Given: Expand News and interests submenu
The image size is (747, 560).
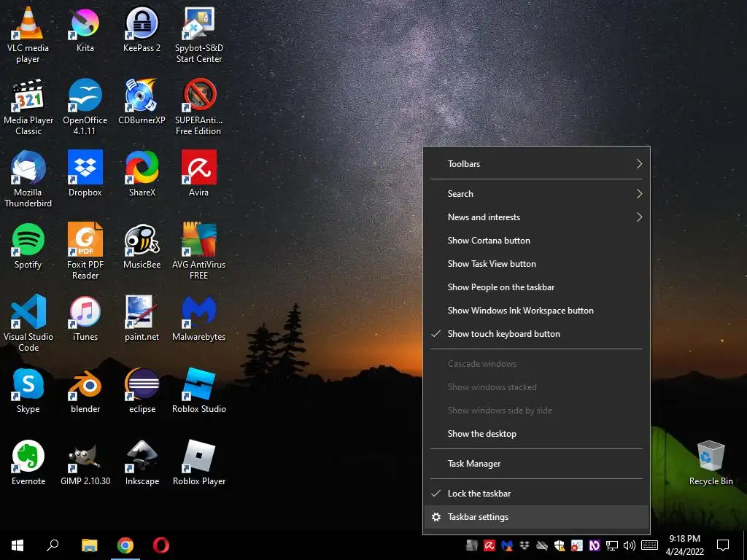Looking at the screenshot, I should 536,217.
